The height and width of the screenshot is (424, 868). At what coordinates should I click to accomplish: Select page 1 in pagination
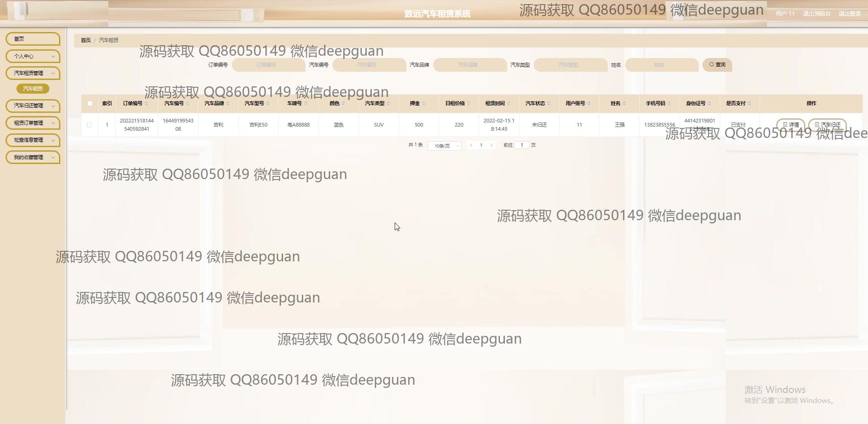(x=481, y=145)
